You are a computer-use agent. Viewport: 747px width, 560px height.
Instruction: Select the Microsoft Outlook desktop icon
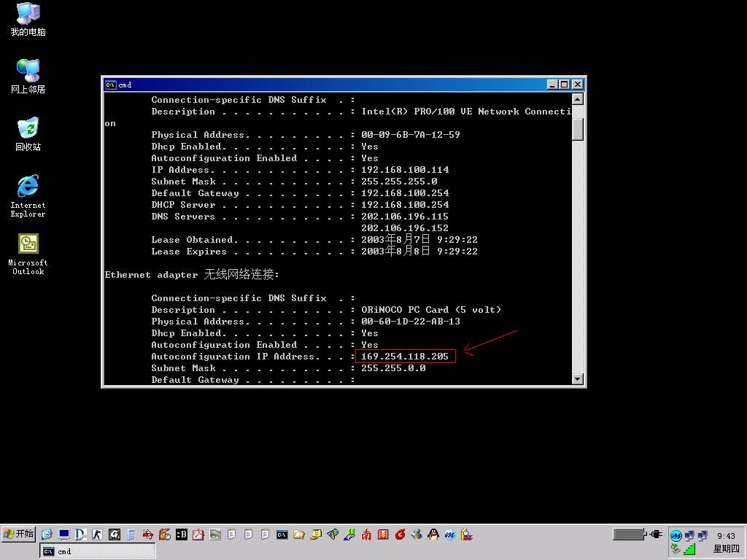click(28, 254)
